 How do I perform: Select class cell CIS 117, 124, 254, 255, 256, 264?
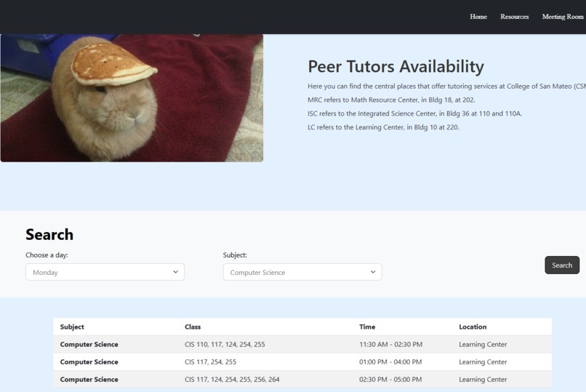coord(232,380)
